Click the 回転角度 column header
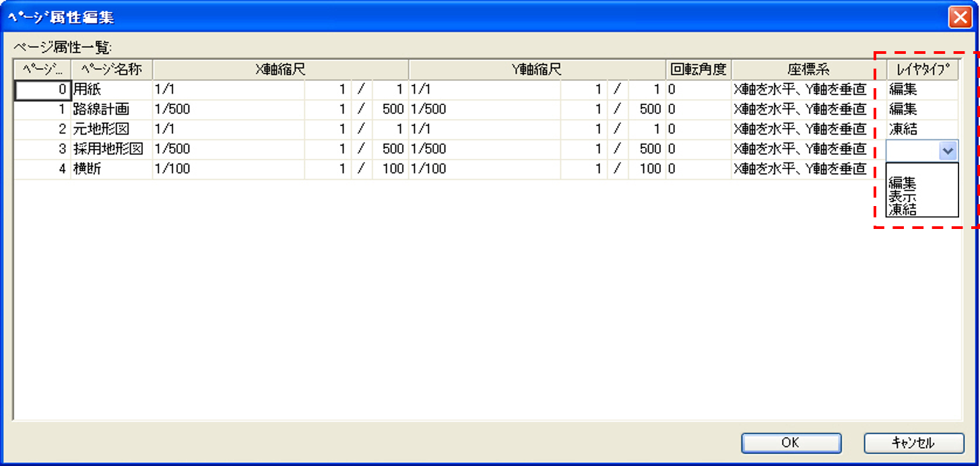 pos(698,69)
